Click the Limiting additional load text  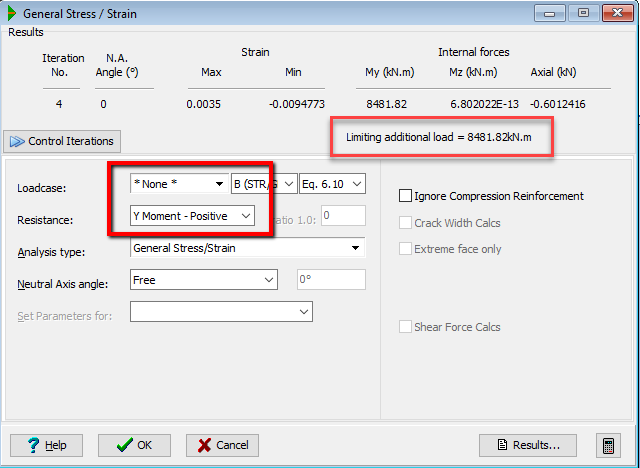click(x=439, y=138)
